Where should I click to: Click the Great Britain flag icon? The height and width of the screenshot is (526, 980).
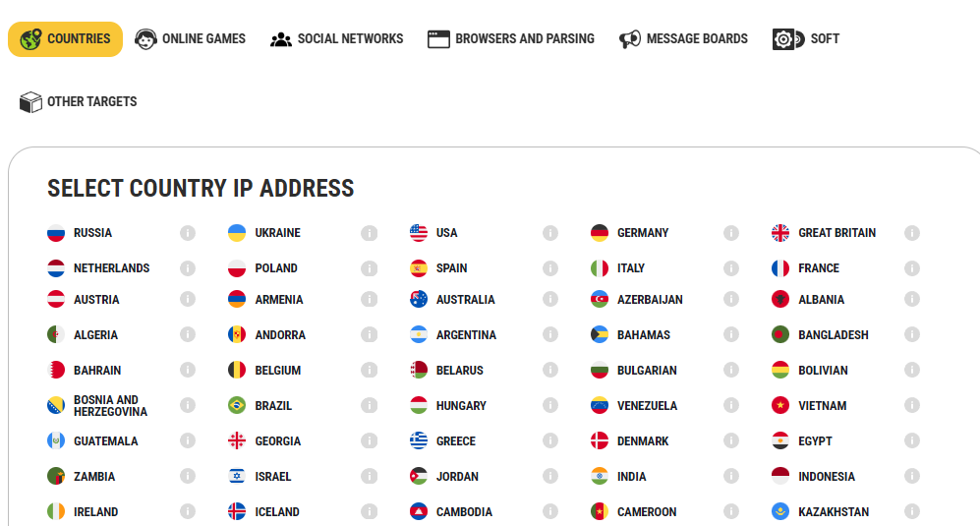click(780, 233)
